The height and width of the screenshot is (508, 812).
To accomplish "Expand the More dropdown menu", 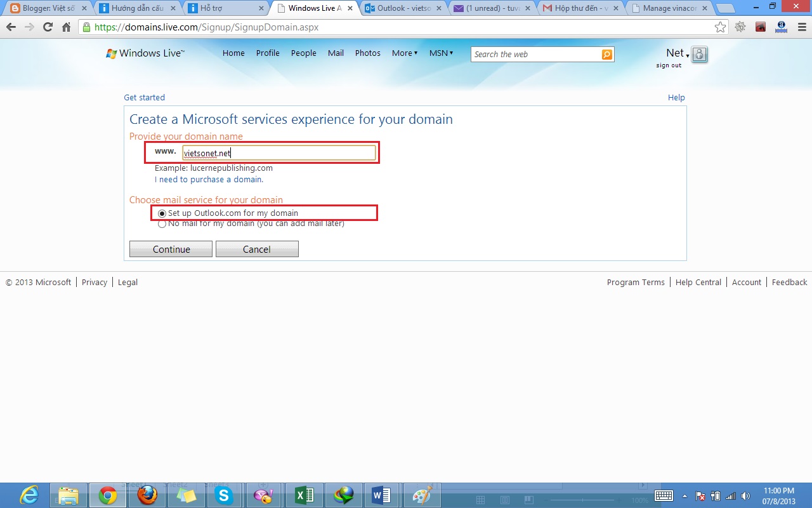I will 405,53.
